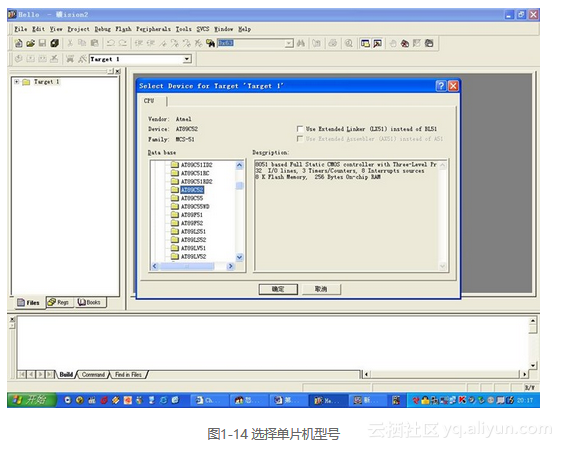The height and width of the screenshot is (449, 563).
Task: Expand the Target 1 tree node
Action: (17, 82)
